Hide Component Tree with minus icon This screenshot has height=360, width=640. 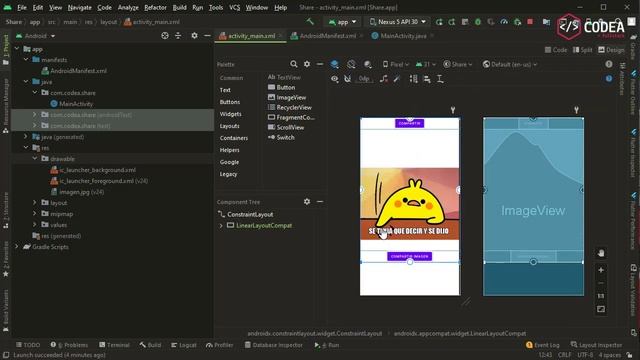(x=320, y=202)
